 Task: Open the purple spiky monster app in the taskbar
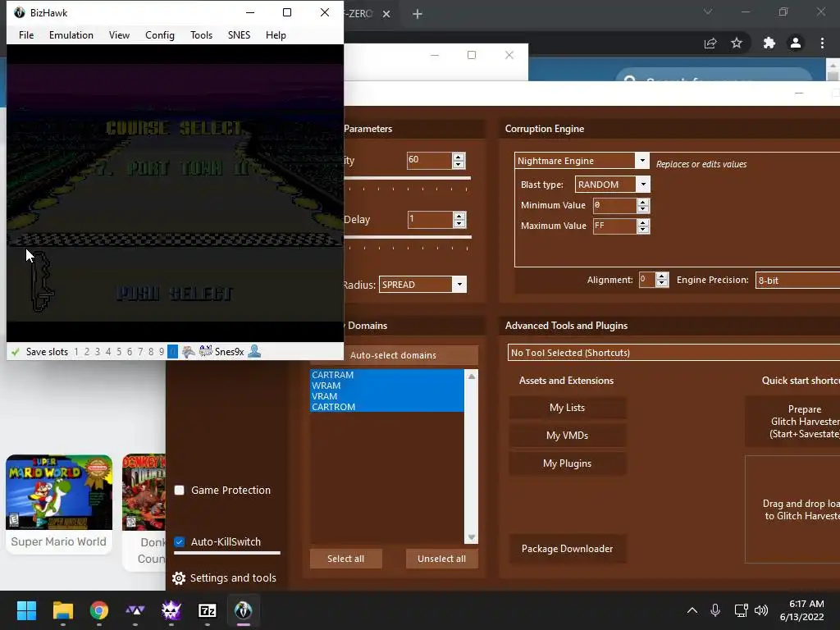[x=171, y=610]
